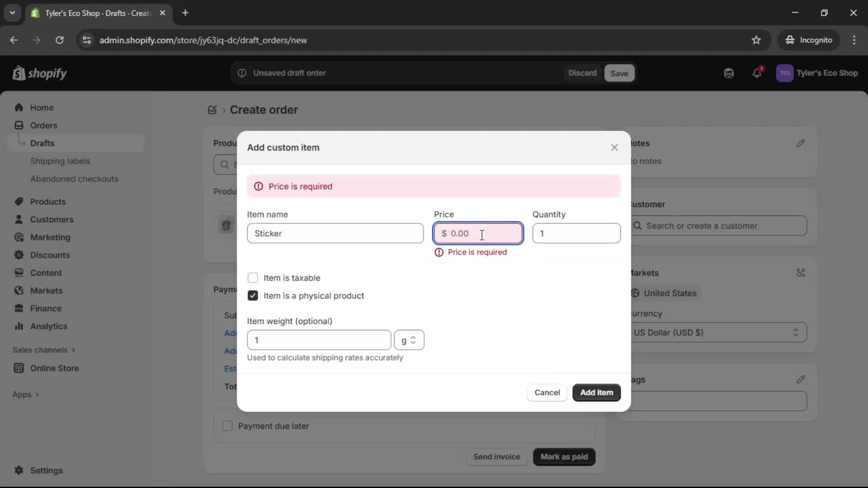Open Shipping labels page
This screenshot has width=868, height=488.
tap(60, 161)
